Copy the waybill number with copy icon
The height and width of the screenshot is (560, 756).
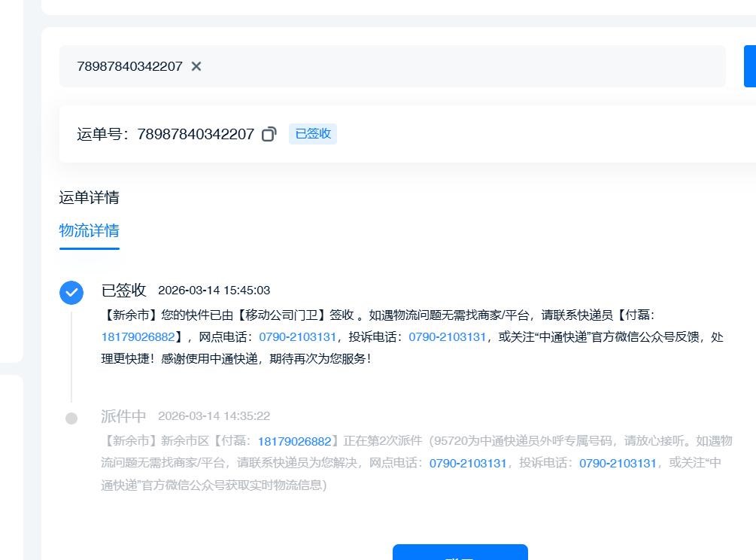pos(269,135)
